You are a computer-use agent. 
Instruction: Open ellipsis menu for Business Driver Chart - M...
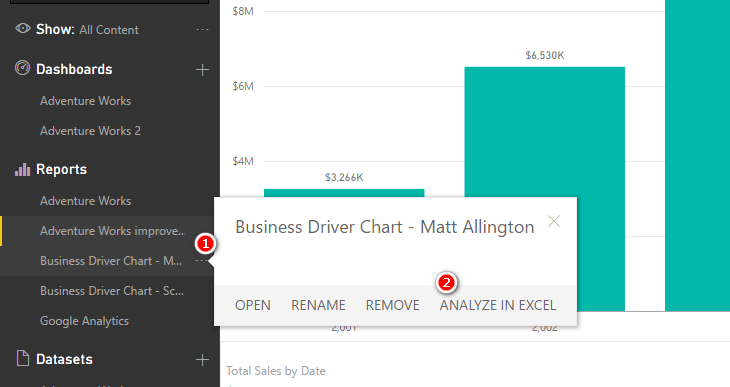click(x=201, y=261)
